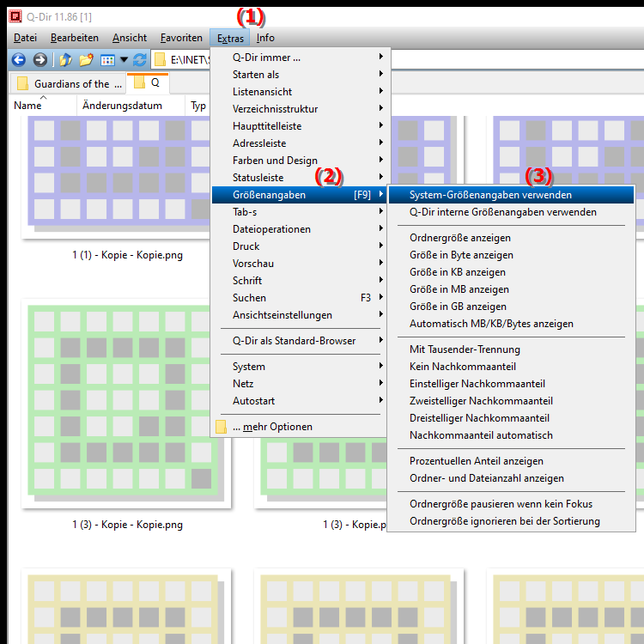The image size is (644, 644).
Task: Click the Q-Dir application icon in title bar
Action: [15, 16]
